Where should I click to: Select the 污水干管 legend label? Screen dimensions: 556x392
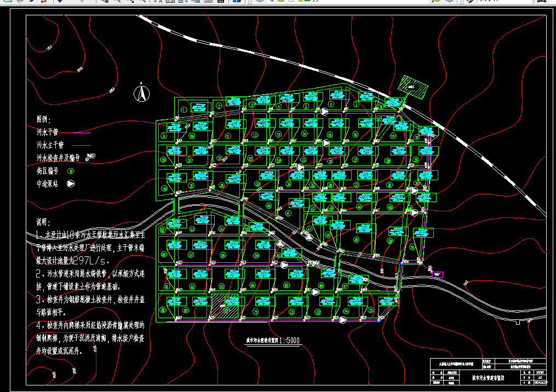[x=47, y=132]
